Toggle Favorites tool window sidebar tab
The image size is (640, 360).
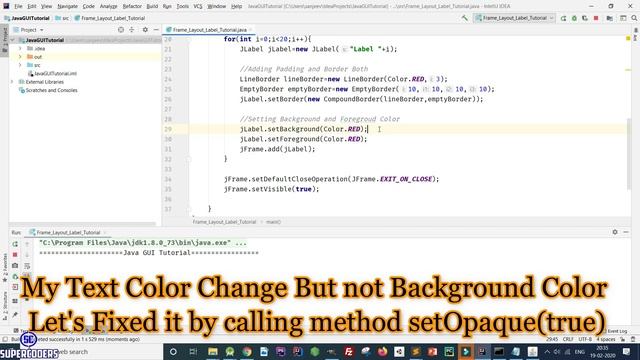[4, 268]
